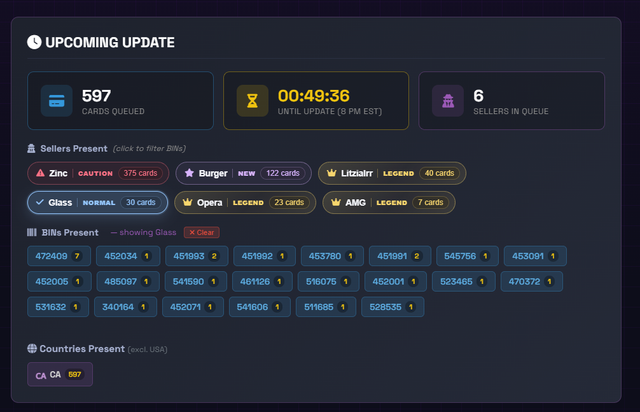Click the checkmark icon on Glass chip
640x412 pixels.
click(40, 202)
